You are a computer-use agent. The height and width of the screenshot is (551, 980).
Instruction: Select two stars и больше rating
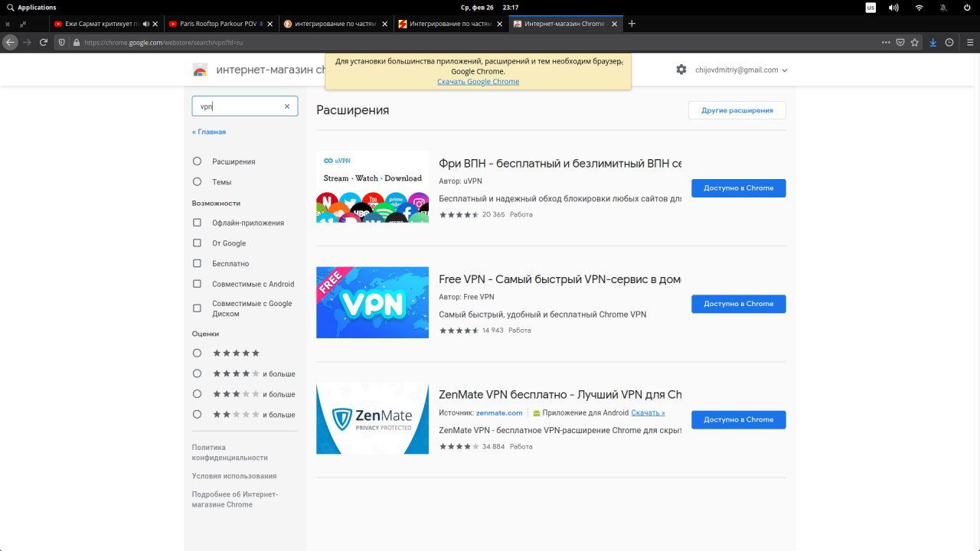tap(197, 414)
